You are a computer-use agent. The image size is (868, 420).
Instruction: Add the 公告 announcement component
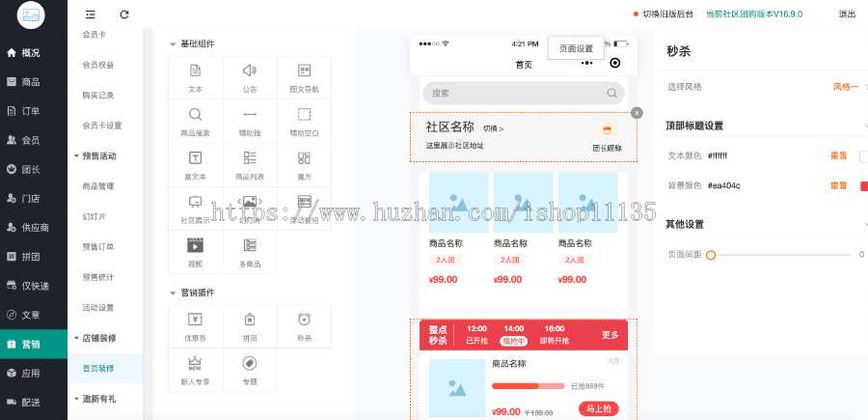pos(250,77)
